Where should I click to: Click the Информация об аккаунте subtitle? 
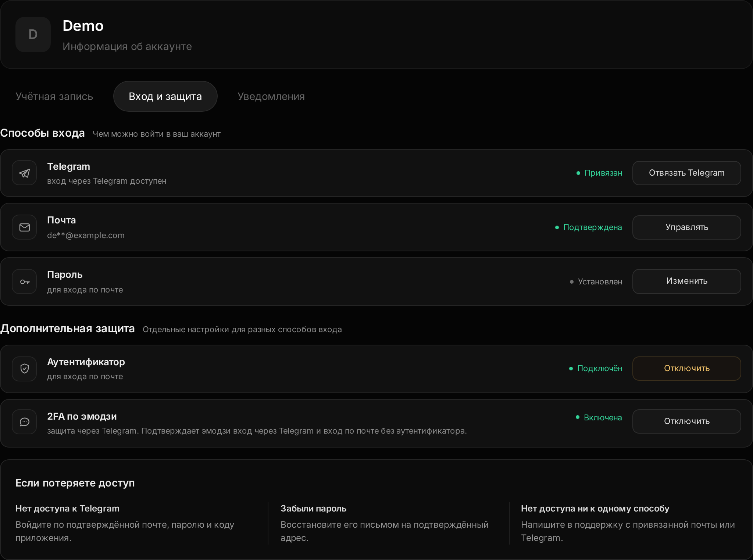coord(127,46)
